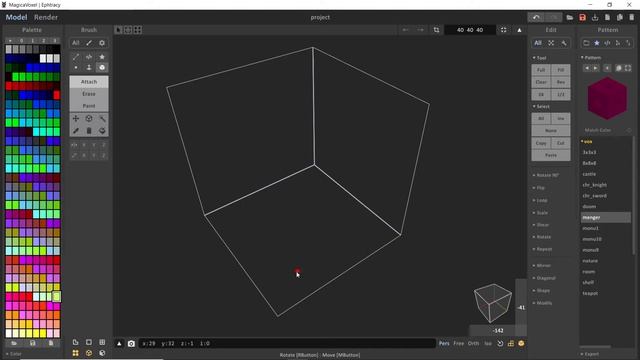The width and height of the screenshot is (640, 360).
Task: Set camera to Iso mode
Action: [x=488, y=344]
